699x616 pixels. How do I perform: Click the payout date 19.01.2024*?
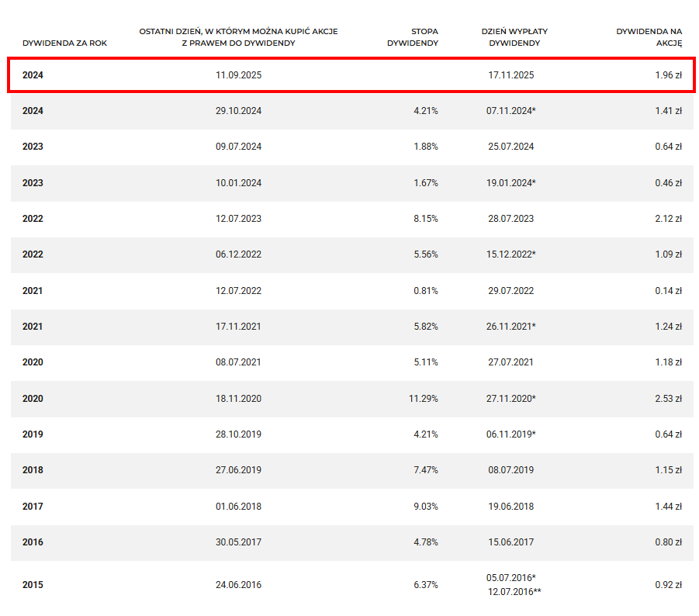click(510, 183)
